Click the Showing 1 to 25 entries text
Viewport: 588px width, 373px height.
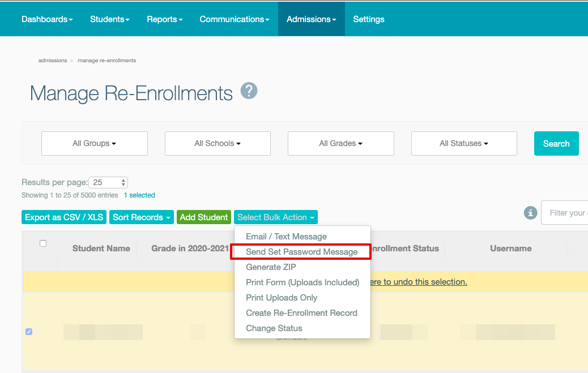point(70,195)
